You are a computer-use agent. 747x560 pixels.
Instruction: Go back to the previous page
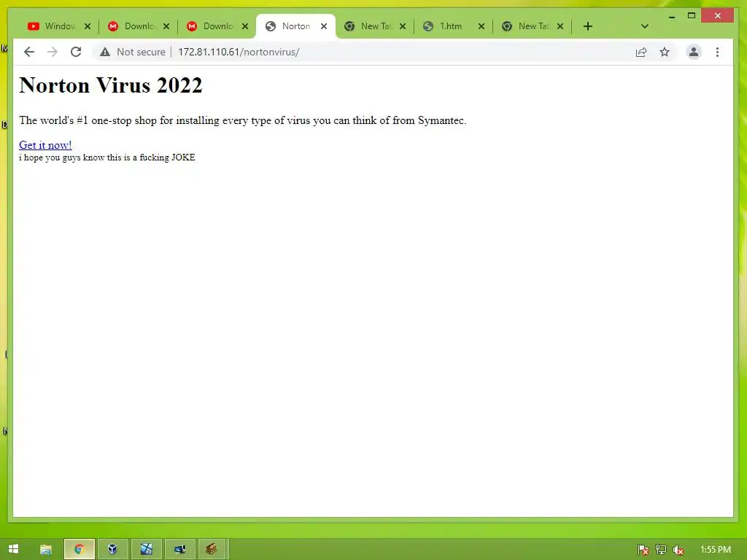[x=29, y=52]
